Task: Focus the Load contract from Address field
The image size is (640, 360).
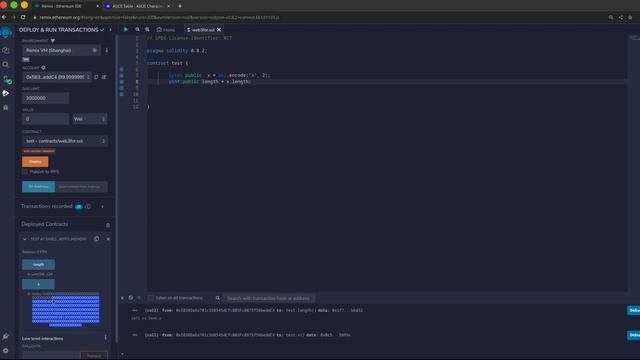Action: 81,187
